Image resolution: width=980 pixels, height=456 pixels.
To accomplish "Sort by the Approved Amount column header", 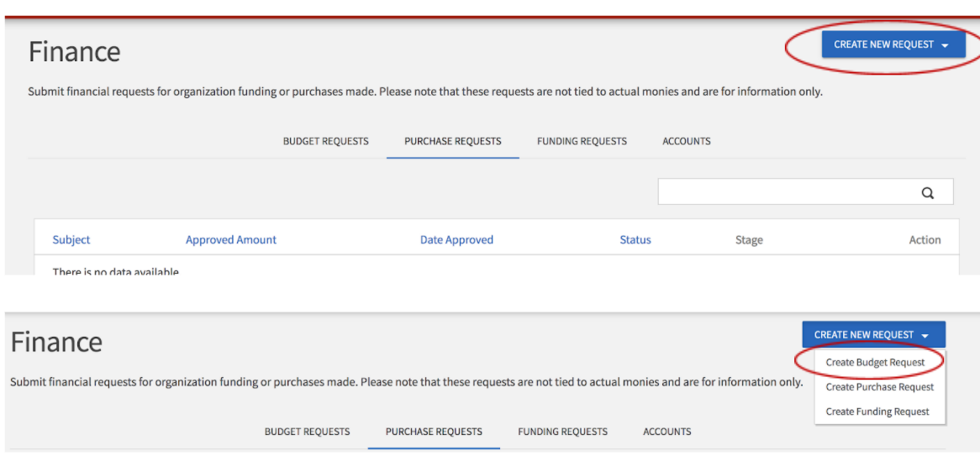I will [x=230, y=239].
